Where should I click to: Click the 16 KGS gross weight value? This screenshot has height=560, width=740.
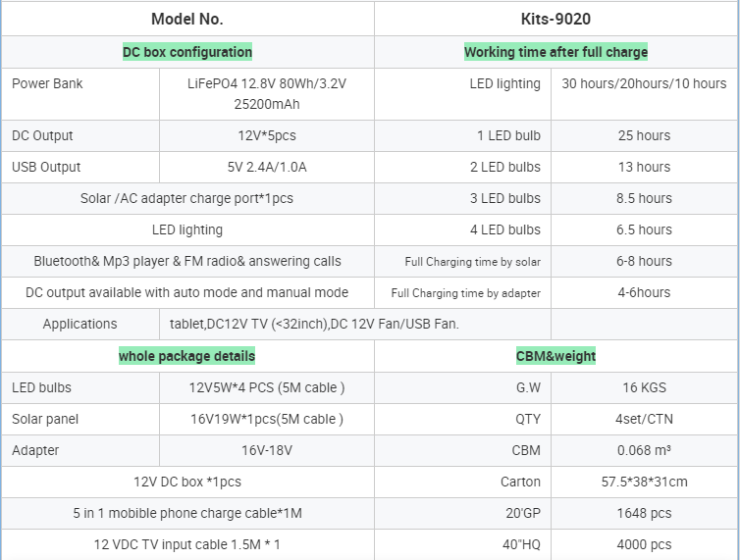pos(644,387)
